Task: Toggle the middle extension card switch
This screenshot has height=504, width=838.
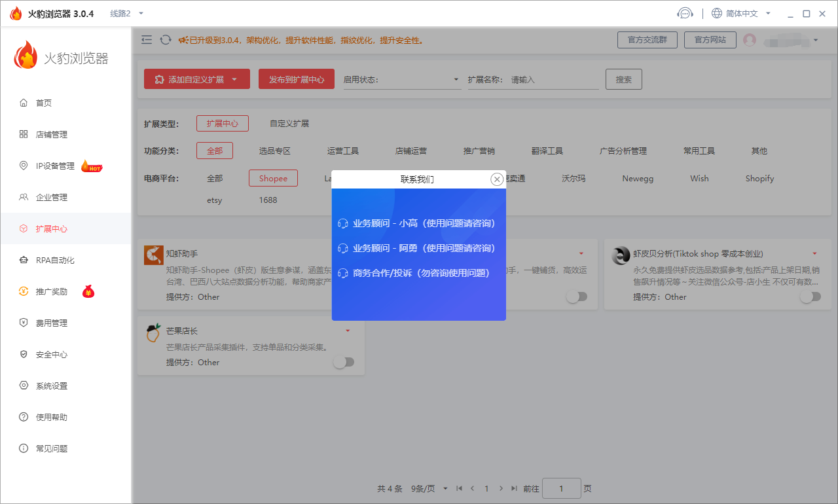Action: pyautogui.click(x=577, y=297)
